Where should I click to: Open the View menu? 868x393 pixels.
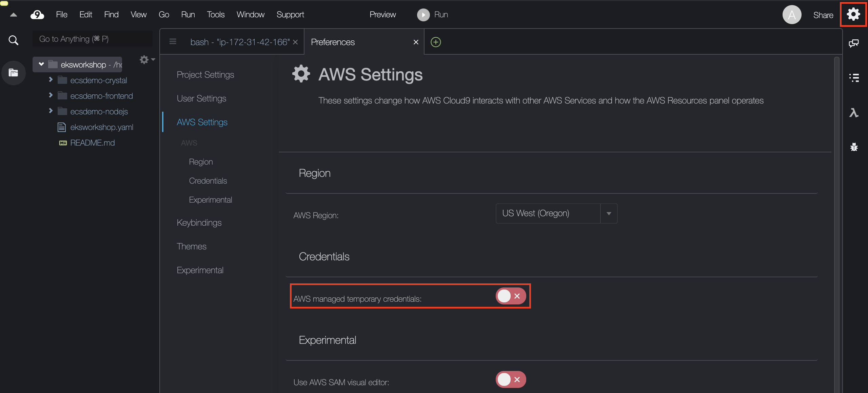pyautogui.click(x=138, y=15)
